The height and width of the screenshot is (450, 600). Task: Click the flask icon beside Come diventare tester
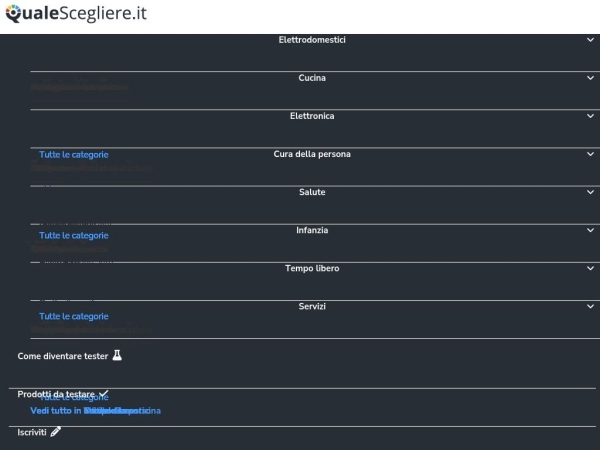click(117, 355)
